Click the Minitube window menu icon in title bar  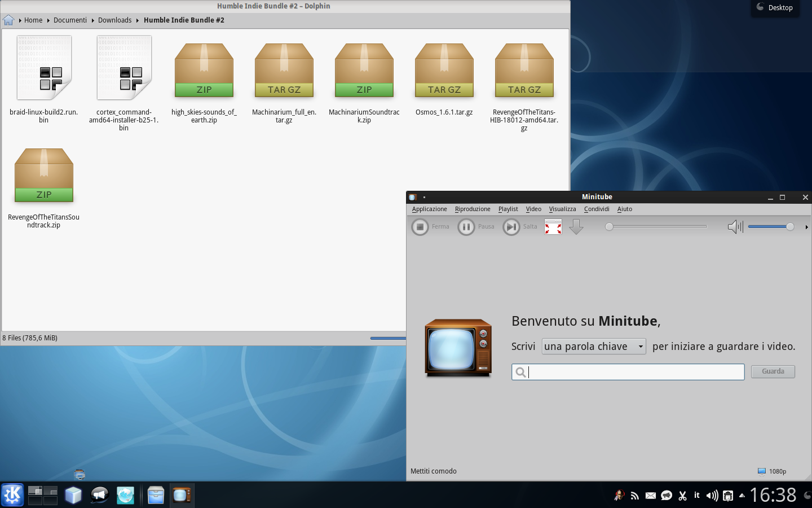pyautogui.click(x=412, y=197)
